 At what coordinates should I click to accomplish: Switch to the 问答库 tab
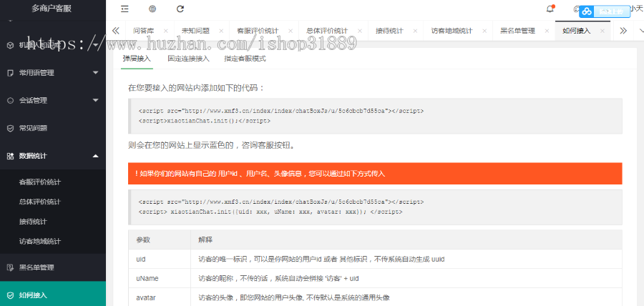144,31
